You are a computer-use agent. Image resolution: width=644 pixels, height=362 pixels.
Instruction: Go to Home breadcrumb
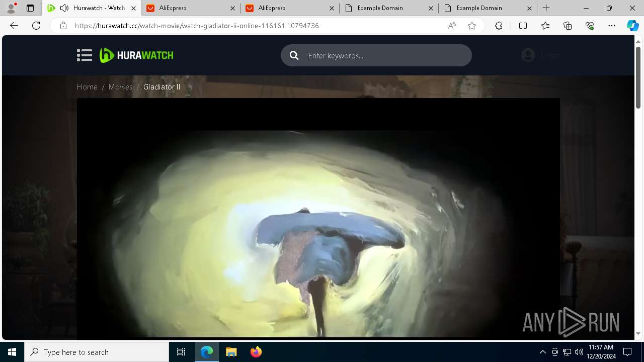coord(87,87)
